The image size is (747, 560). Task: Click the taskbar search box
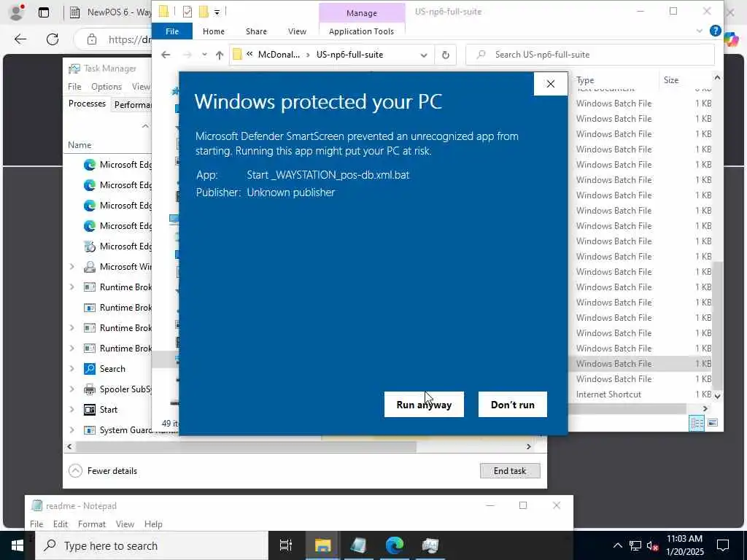[152, 545]
